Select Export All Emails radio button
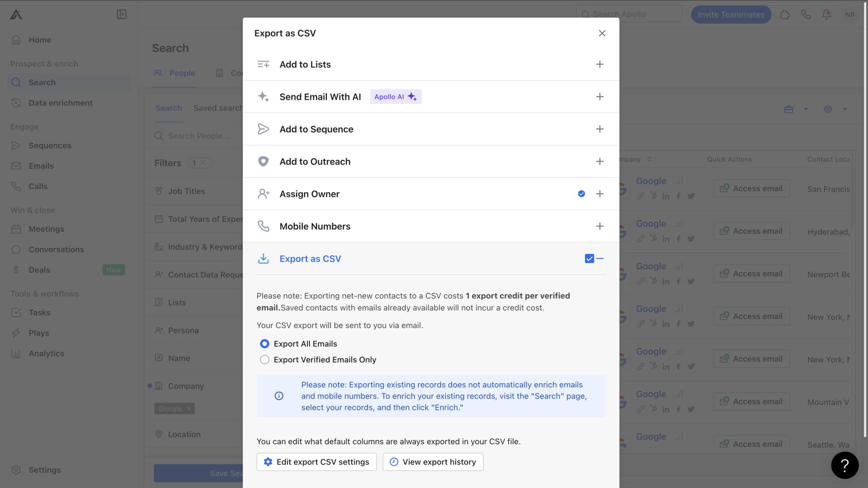This screenshot has width=868, height=488. point(264,343)
